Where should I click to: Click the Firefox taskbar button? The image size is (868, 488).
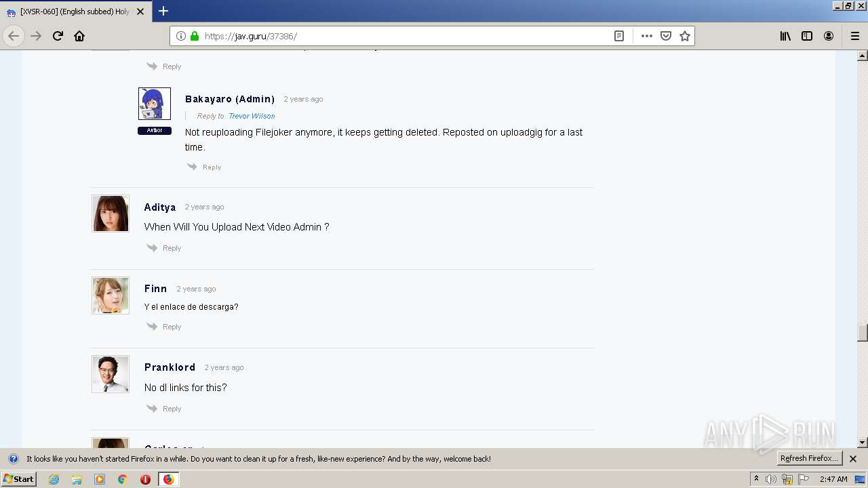point(169,479)
